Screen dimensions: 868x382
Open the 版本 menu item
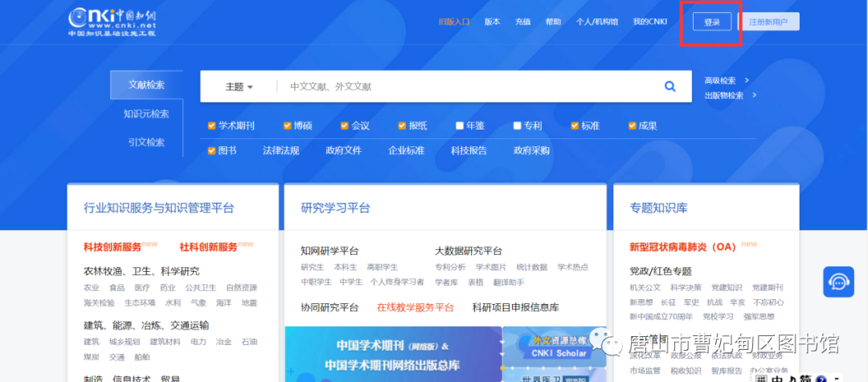[x=492, y=23]
